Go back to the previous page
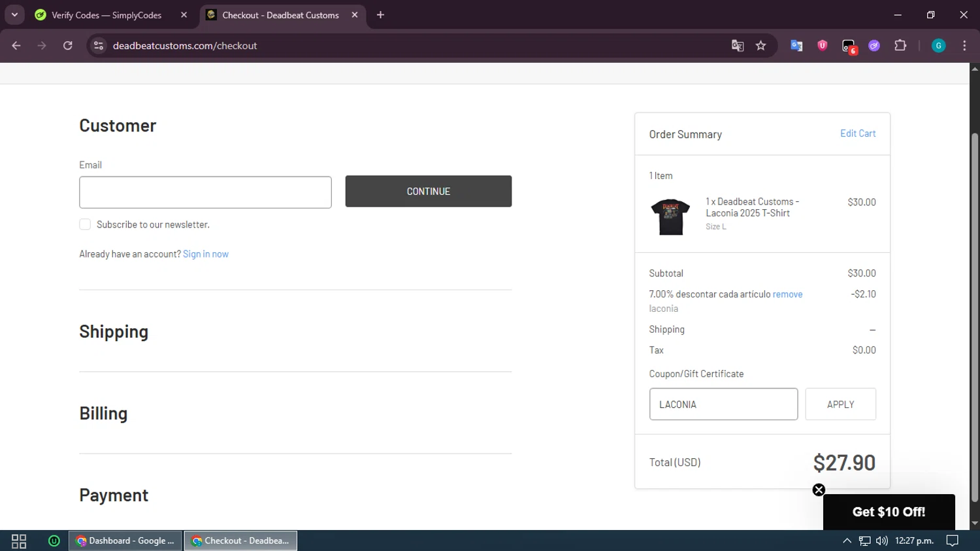Viewport: 980px width, 551px height. (x=16, y=46)
